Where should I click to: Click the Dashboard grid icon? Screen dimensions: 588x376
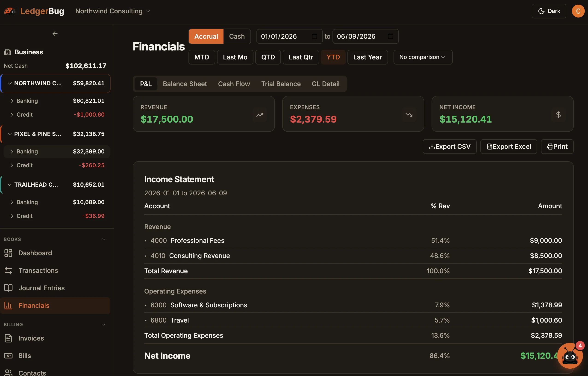pyautogui.click(x=8, y=253)
